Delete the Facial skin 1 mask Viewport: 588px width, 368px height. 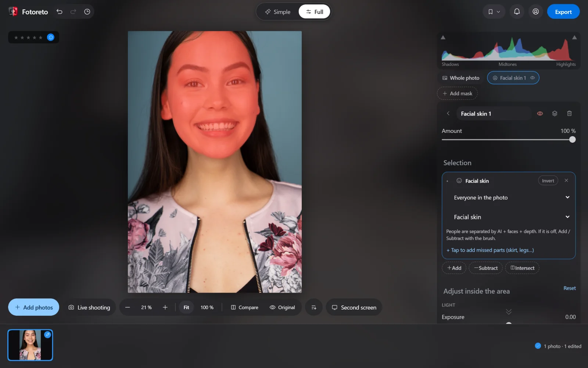click(569, 114)
